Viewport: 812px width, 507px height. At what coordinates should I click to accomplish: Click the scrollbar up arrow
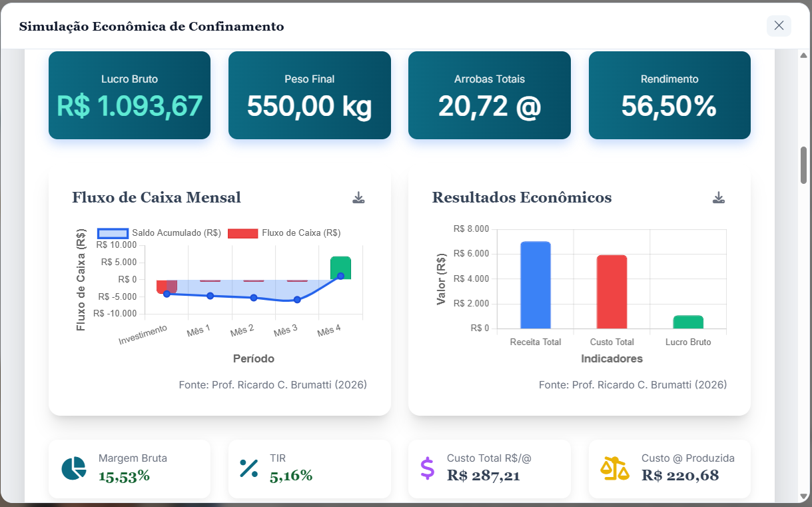[803, 55]
